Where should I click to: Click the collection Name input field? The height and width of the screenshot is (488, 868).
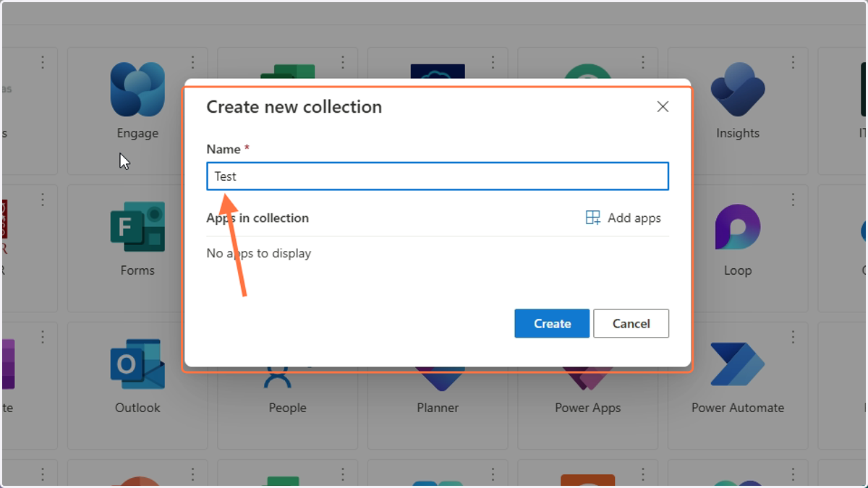pos(438,176)
